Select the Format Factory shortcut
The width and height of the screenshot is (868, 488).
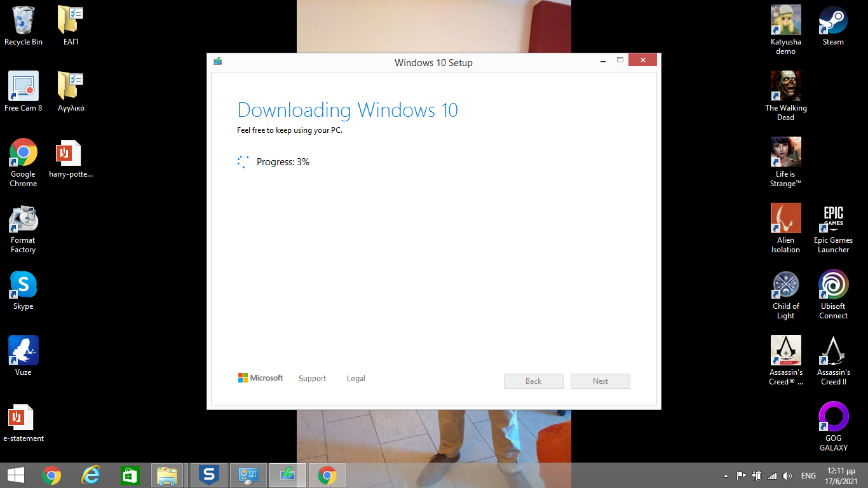(x=24, y=229)
